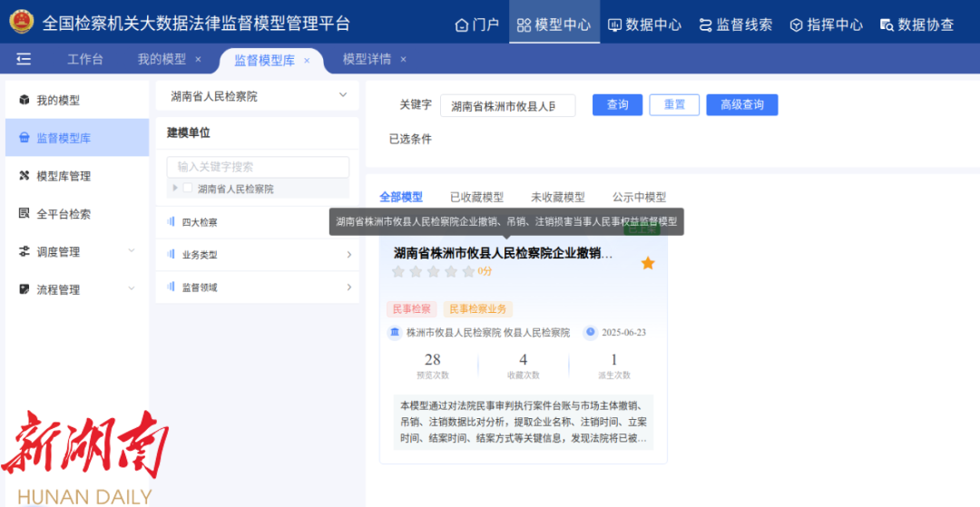Viewport: 980px width, 507px height.
Task: Click the hamburger menu collapse icon
Action: [24, 59]
